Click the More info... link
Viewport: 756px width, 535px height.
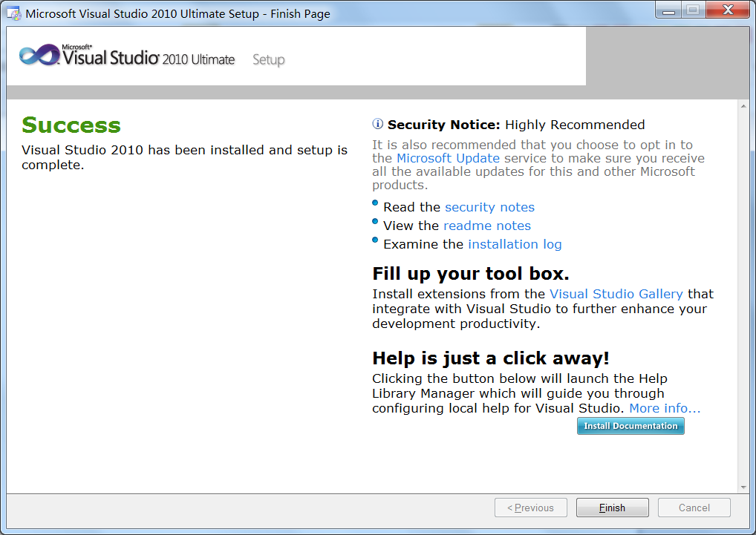(665, 408)
